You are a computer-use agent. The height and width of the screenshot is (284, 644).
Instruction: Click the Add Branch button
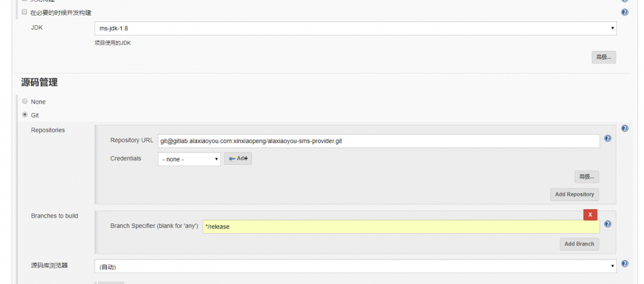(579, 243)
